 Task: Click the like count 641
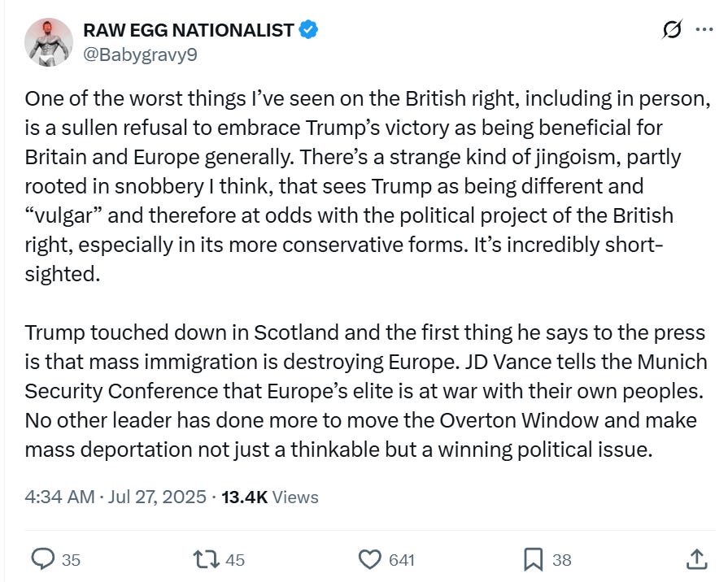point(402,560)
